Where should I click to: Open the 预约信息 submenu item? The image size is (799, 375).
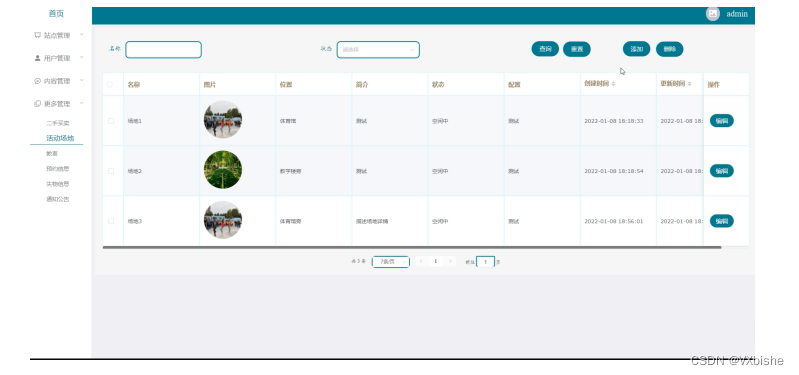coord(58,169)
